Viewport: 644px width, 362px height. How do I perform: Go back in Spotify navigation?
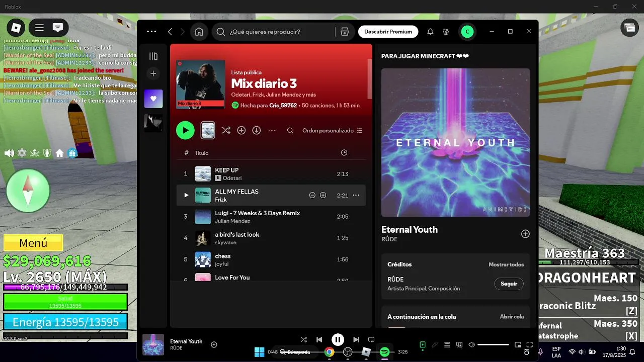tap(170, 32)
